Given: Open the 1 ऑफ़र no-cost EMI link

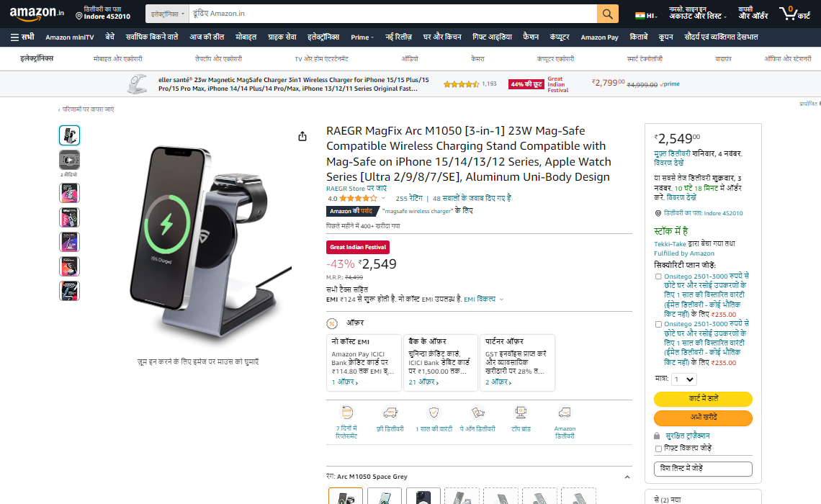Looking at the screenshot, I should click(x=345, y=382).
